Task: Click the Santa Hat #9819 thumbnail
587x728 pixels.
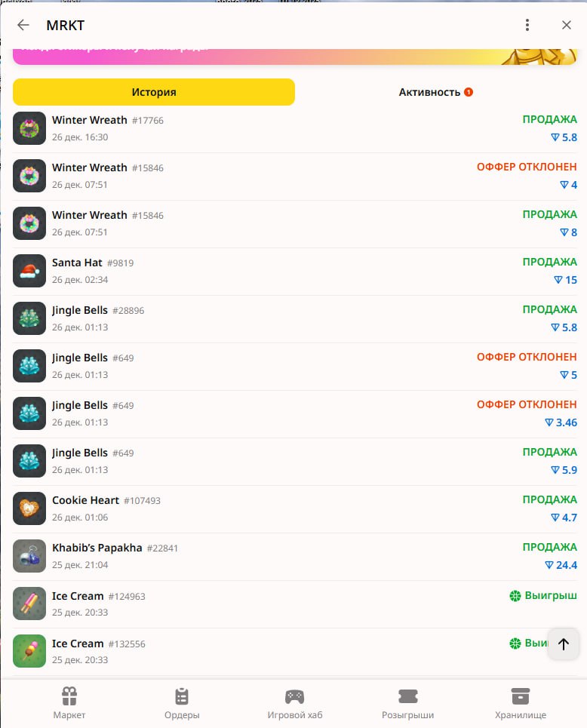Action: [x=29, y=271]
